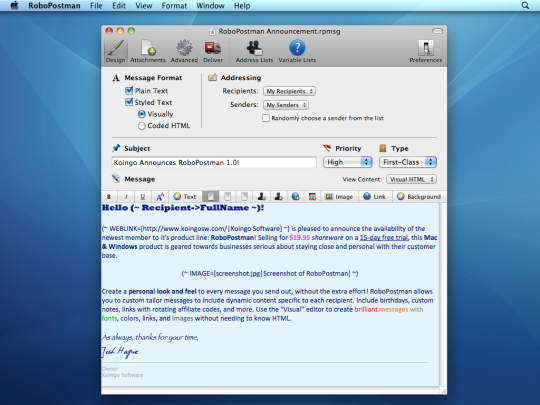Open Variable Lists help-style icon

[297, 51]
